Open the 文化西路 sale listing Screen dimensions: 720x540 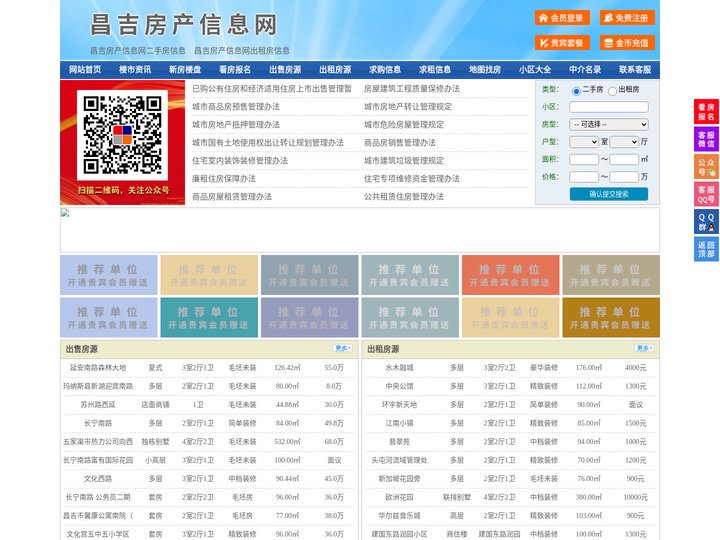[98, 478]
